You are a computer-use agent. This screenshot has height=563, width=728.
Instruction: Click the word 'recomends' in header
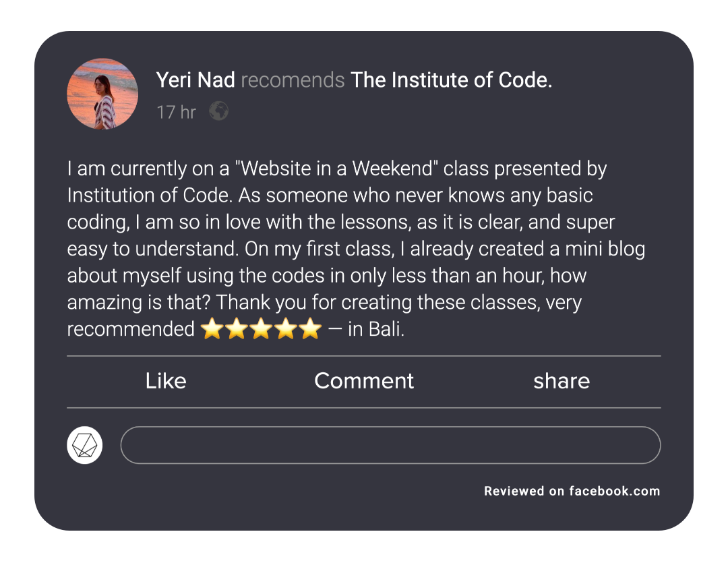click(x=293, y=80)
